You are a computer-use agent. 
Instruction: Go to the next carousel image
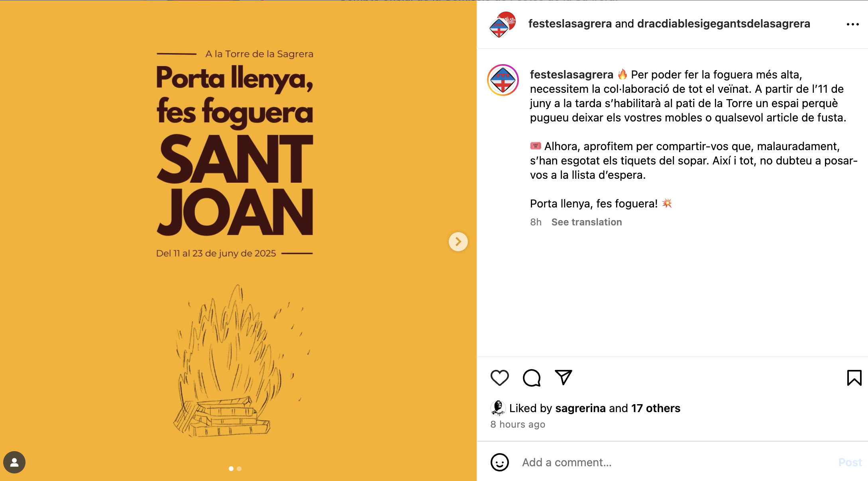458,242
